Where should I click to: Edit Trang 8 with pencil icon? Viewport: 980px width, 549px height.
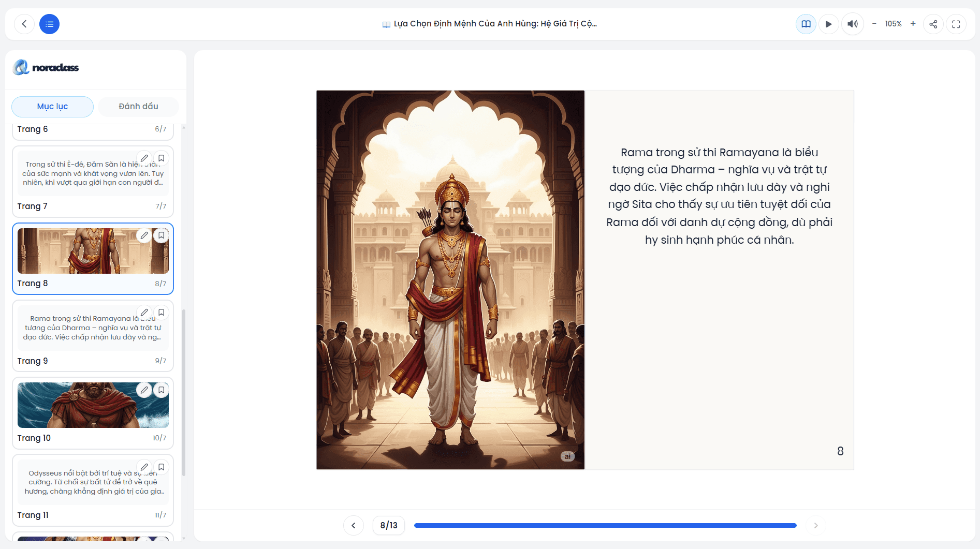(x=144, y=235)
